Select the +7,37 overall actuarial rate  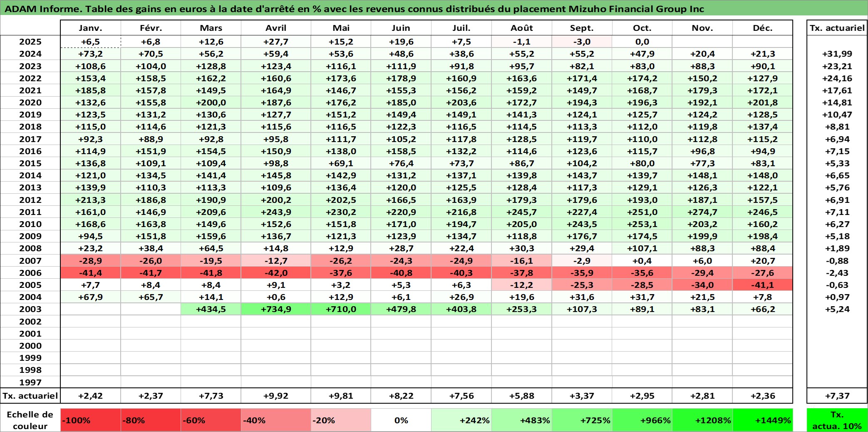[x=837, y=396]
